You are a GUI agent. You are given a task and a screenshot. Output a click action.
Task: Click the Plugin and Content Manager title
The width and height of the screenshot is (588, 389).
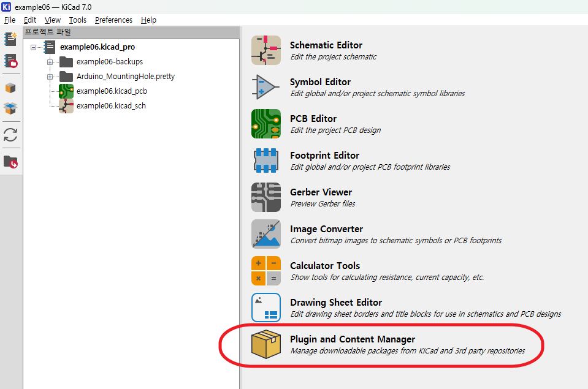coord(353,339)
